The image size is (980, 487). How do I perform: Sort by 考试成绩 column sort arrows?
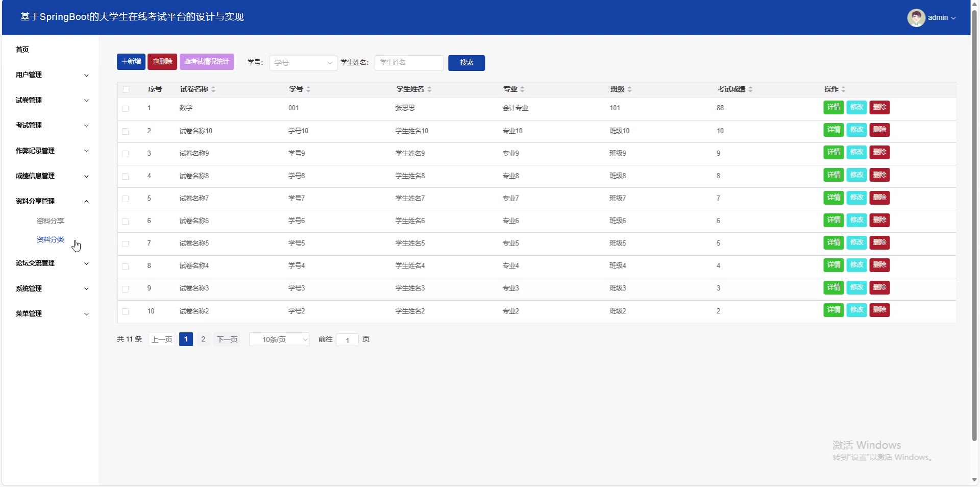tap(750, 89)
